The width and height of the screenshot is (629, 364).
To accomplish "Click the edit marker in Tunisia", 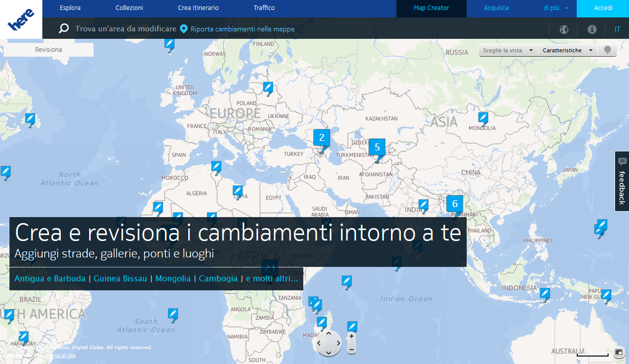I will click(216, 167).
